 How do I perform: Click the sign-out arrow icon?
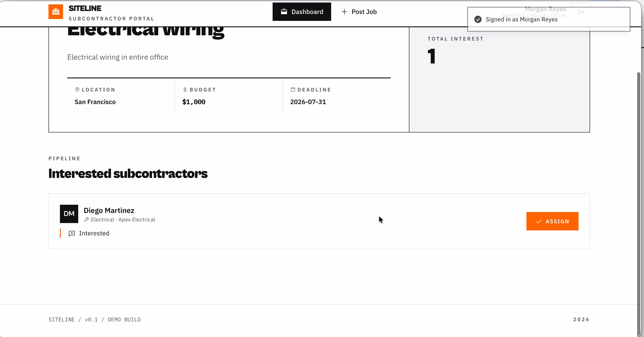click(581, 12)
